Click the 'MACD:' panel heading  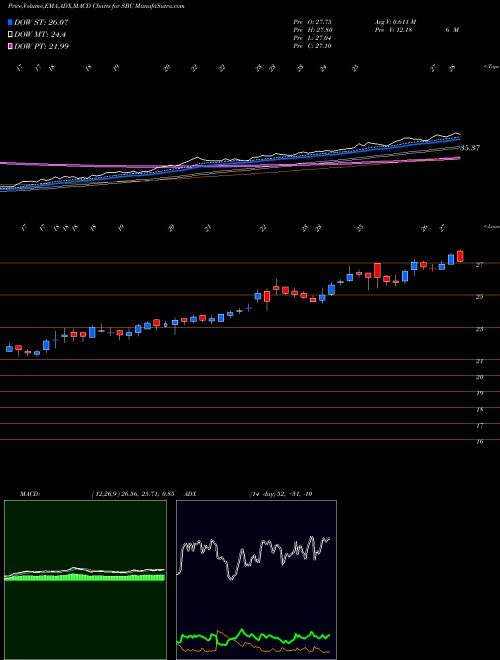[29, 494]
